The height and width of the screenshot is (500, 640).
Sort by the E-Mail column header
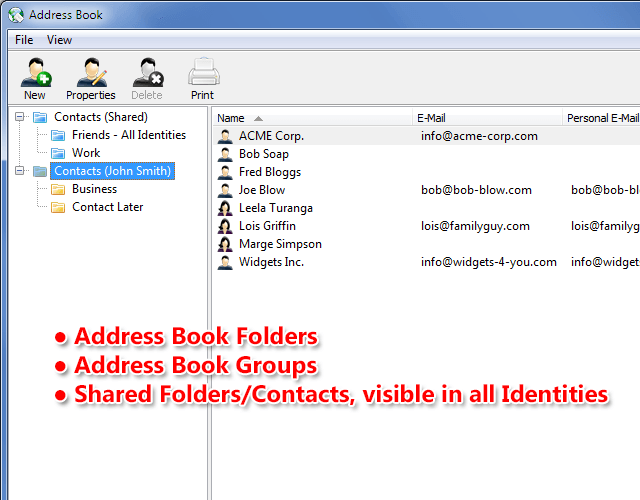coord(487,118)
